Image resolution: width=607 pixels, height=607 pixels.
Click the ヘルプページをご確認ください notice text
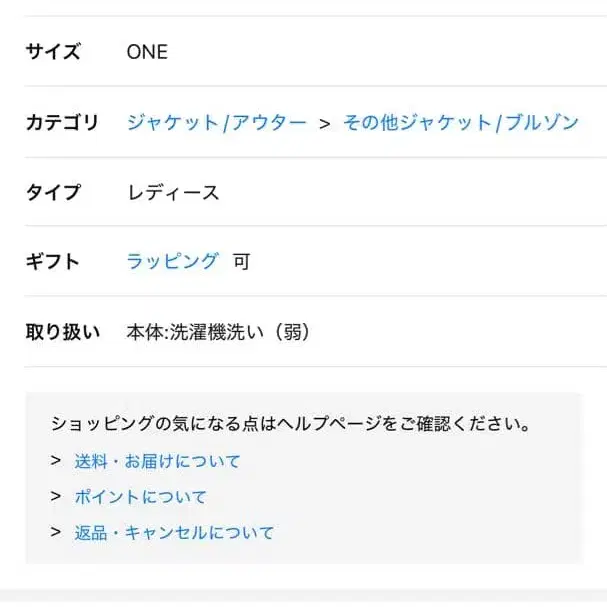[290, 424]
